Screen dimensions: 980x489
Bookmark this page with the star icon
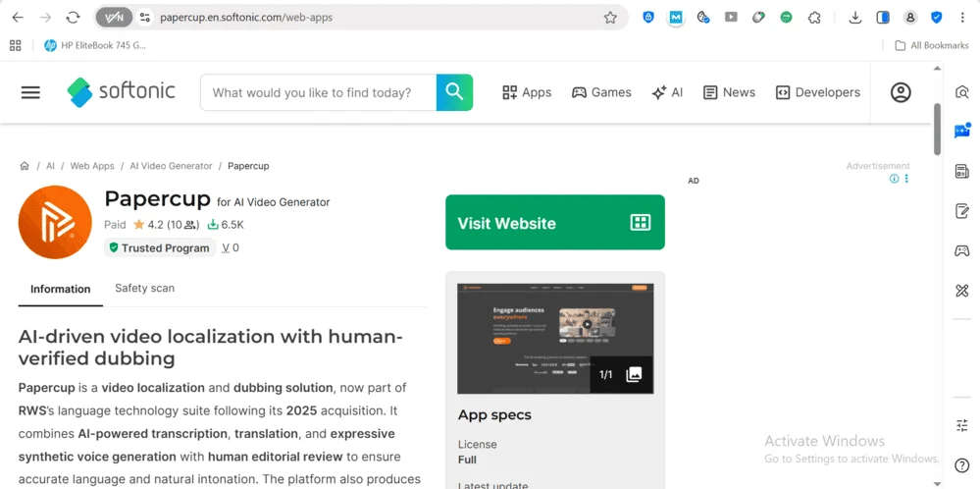coord(610,18)
